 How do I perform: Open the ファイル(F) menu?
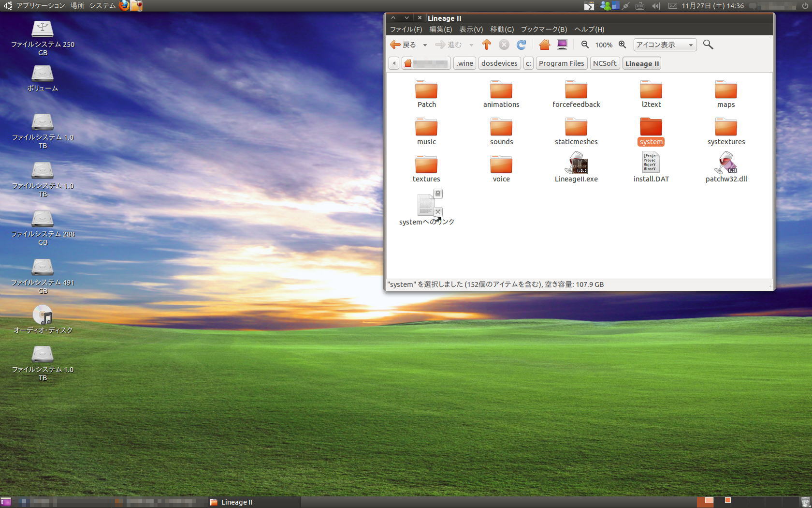point(406,29)
